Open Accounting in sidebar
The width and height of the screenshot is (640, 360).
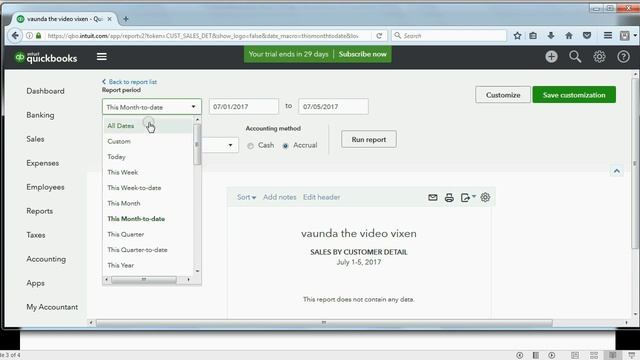click(46, 259)
